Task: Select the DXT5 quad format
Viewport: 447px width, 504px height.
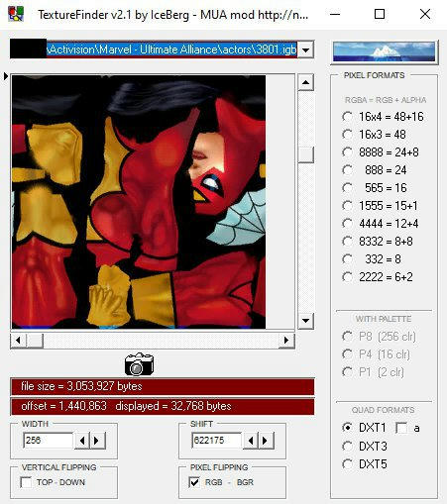Action: point(347,463)
